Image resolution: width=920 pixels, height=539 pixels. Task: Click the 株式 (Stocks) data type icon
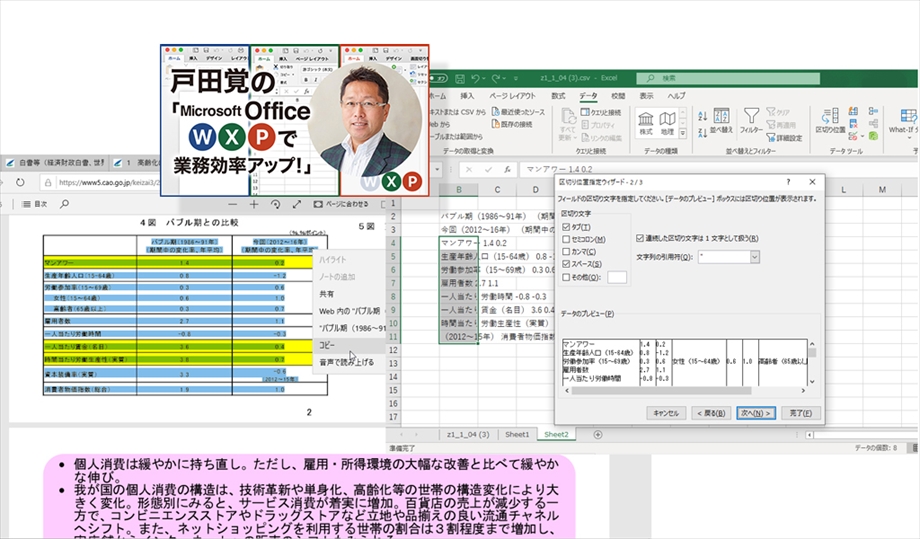645,123
